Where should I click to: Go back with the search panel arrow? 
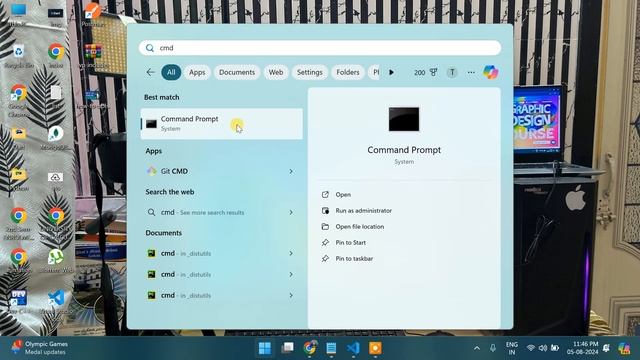(150, 72)
